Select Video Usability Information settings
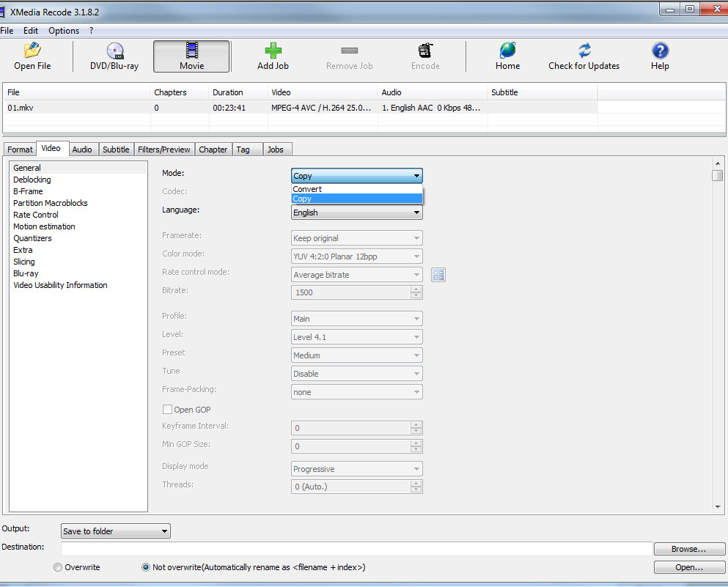Viewport: 728px width, 587px height. coord(60,285)
